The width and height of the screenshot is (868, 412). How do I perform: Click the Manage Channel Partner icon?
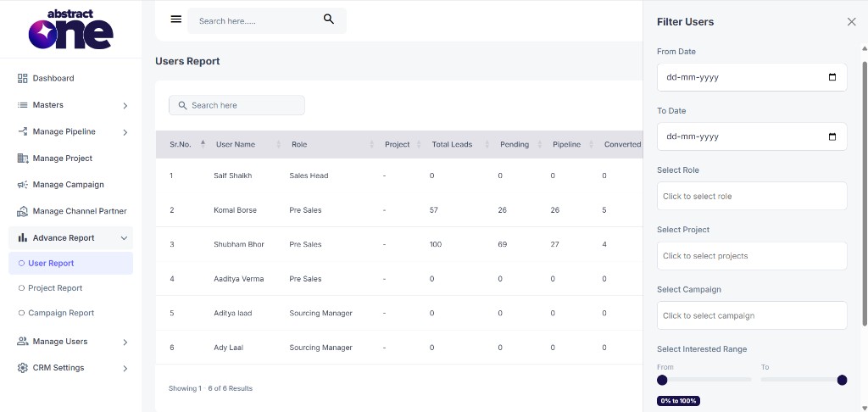[23, 211]
